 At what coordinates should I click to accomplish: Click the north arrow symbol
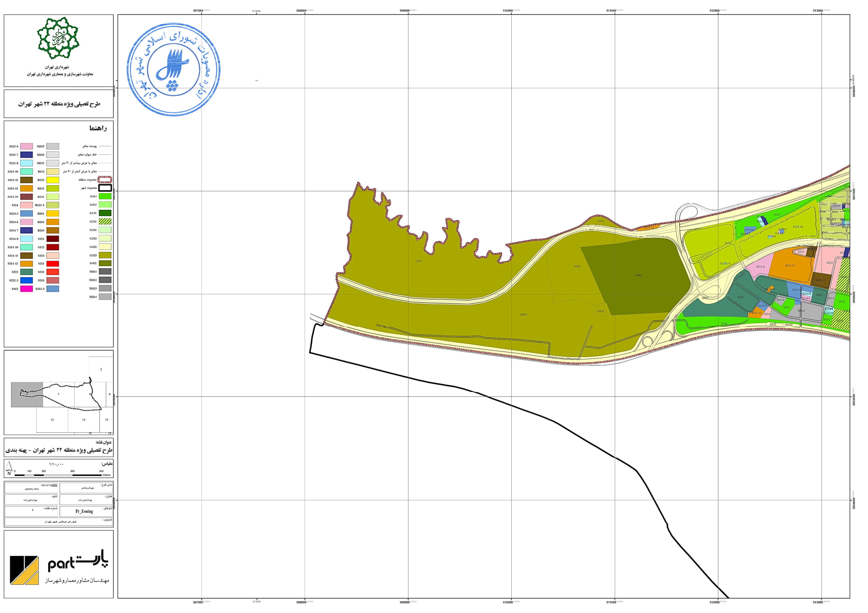pyautogui.click(x=9, y=469)
